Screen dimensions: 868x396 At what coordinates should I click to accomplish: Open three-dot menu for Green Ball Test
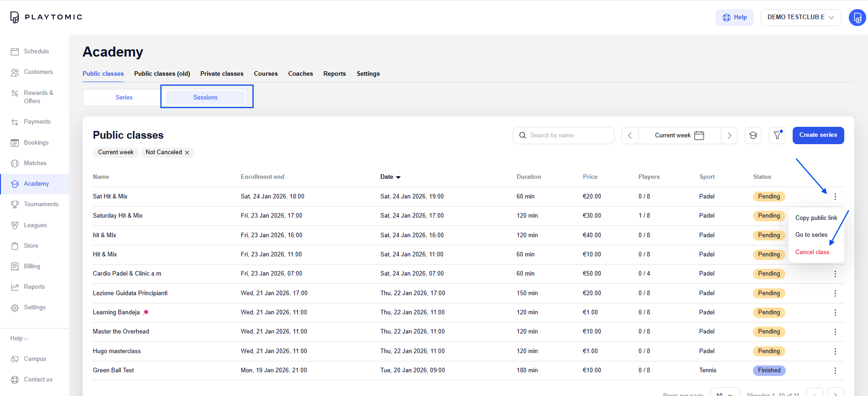[x=835, y=370]
